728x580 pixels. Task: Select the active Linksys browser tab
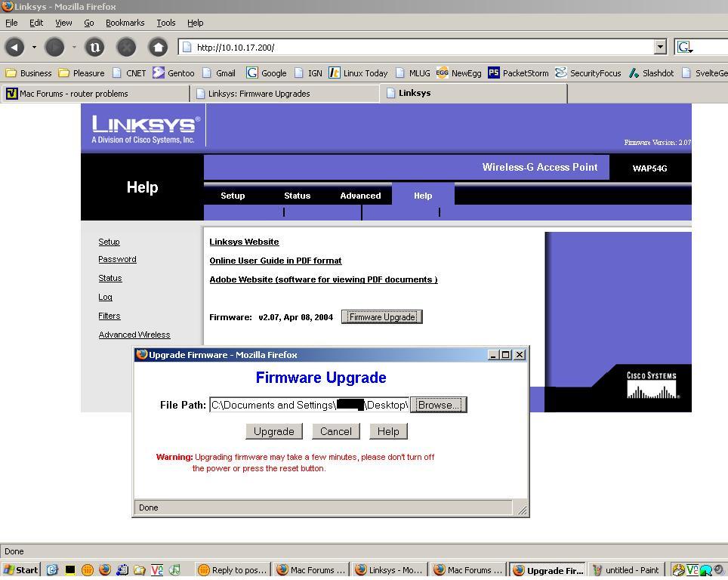473,94
